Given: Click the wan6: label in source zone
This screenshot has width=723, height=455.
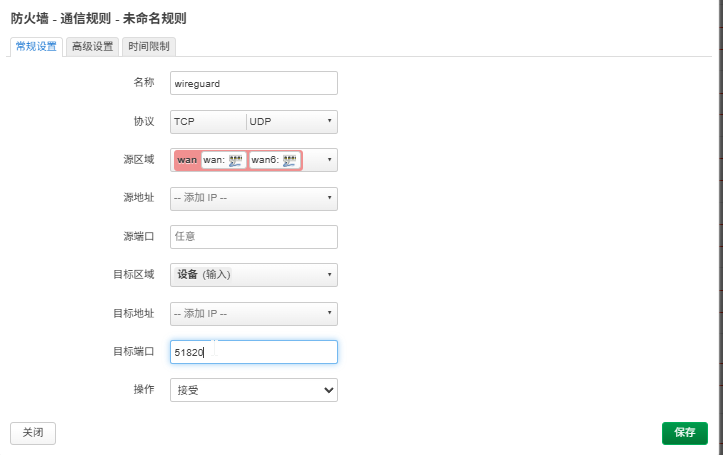Looking at the screenshot, I should coord(265,160).
